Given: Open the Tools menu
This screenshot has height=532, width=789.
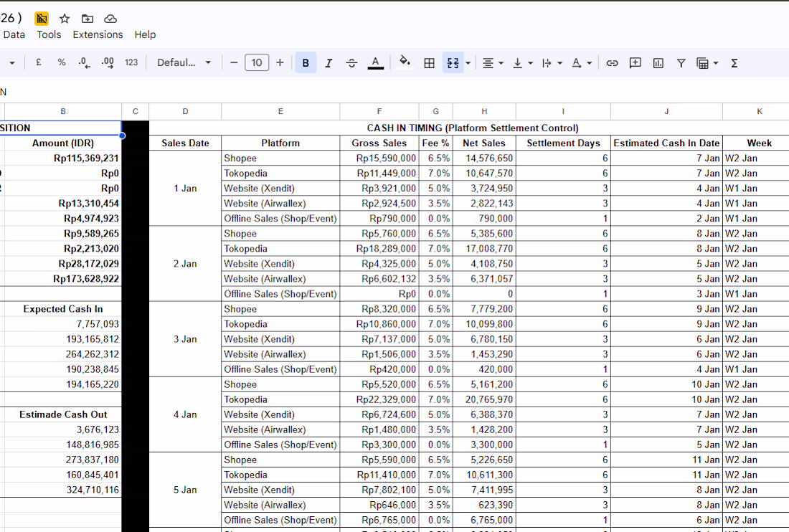Looking at the screenshot, I should 49,34.
